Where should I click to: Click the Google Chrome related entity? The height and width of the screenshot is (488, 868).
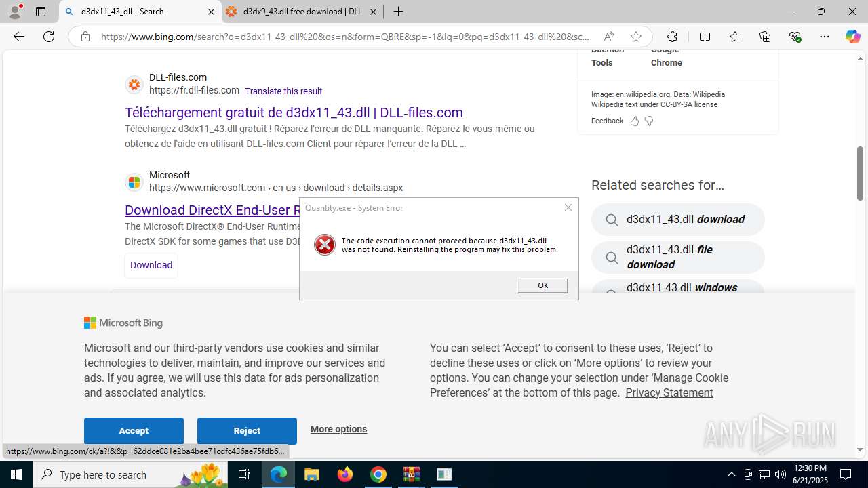coord(667,56)
